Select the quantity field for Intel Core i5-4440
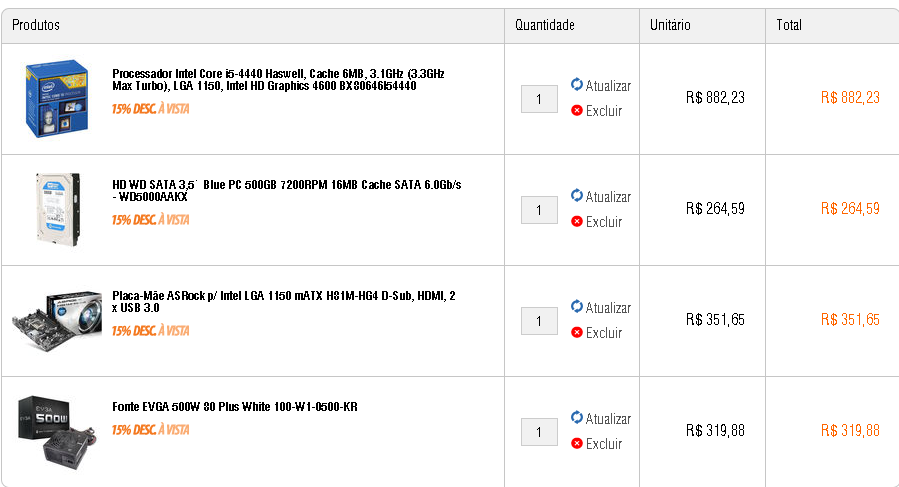 point(539,99)
